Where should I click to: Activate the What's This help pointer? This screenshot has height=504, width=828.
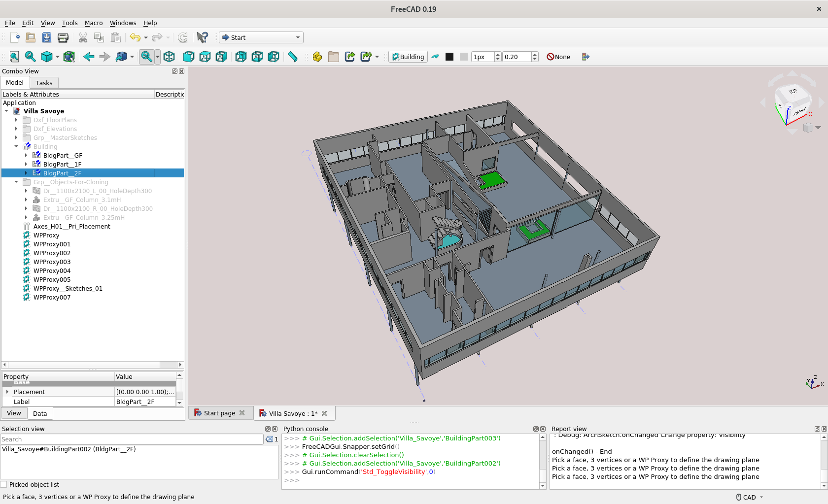202,37
